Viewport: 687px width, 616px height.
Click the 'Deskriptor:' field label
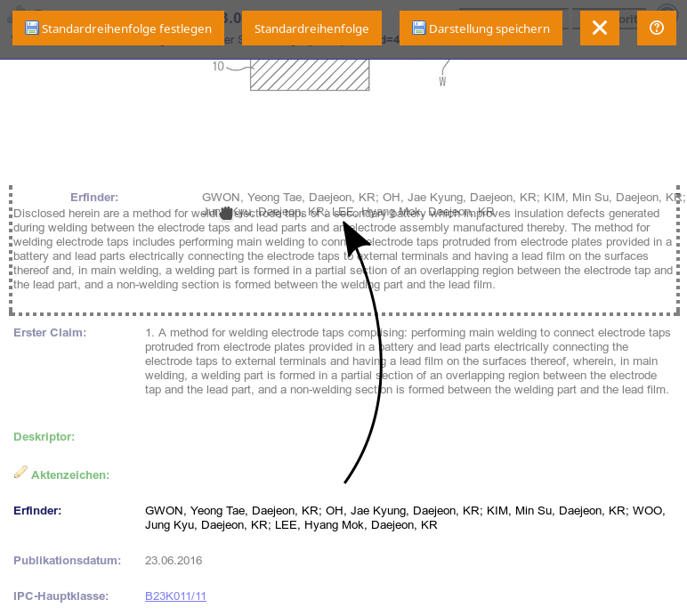tap(44, 437)
